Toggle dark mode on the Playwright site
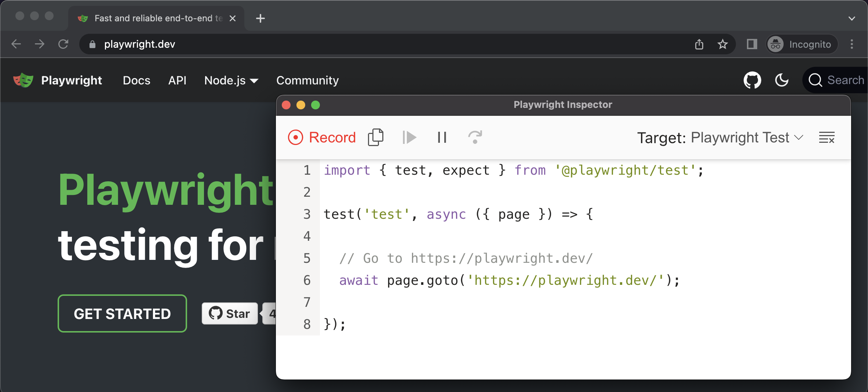 (782, 80)
